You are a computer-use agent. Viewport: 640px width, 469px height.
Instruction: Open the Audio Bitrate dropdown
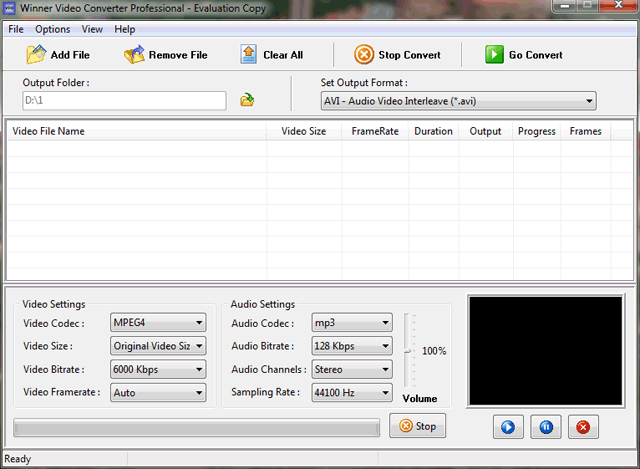tap(352, 346)
